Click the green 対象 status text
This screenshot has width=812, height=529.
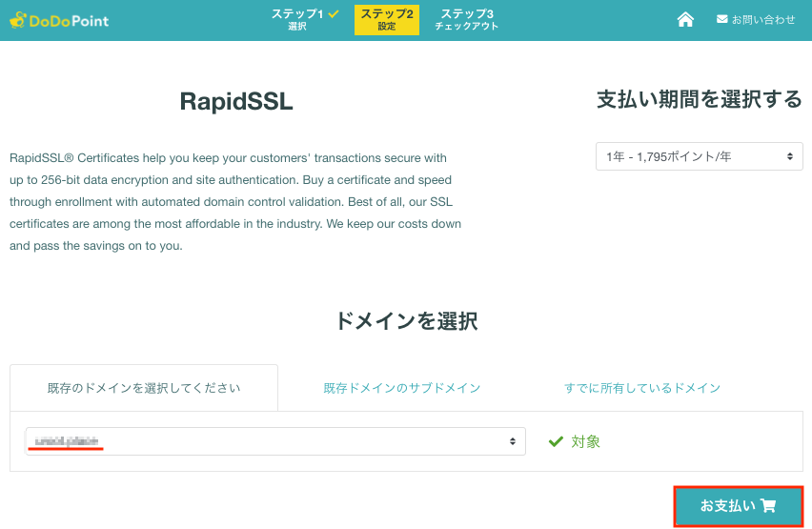pos(586,441)
